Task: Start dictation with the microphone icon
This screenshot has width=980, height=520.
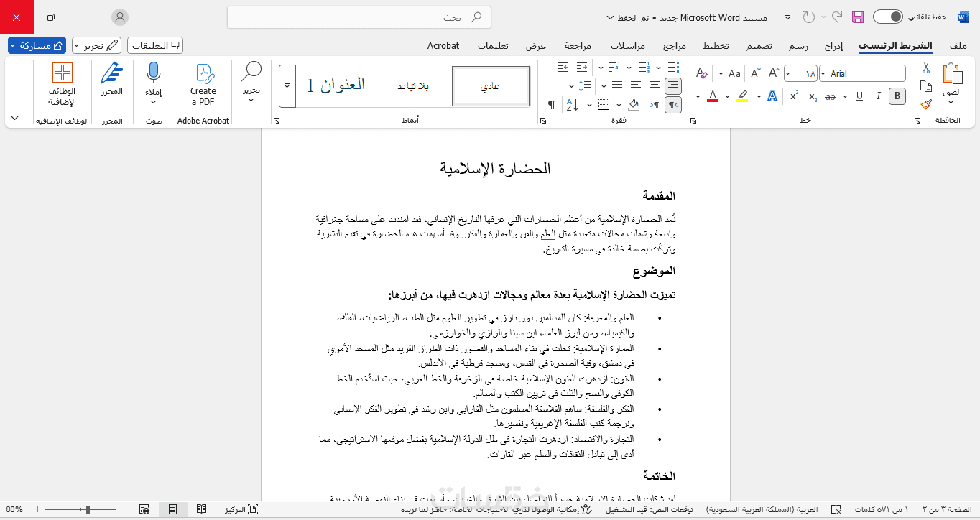Action: point(153,73)
